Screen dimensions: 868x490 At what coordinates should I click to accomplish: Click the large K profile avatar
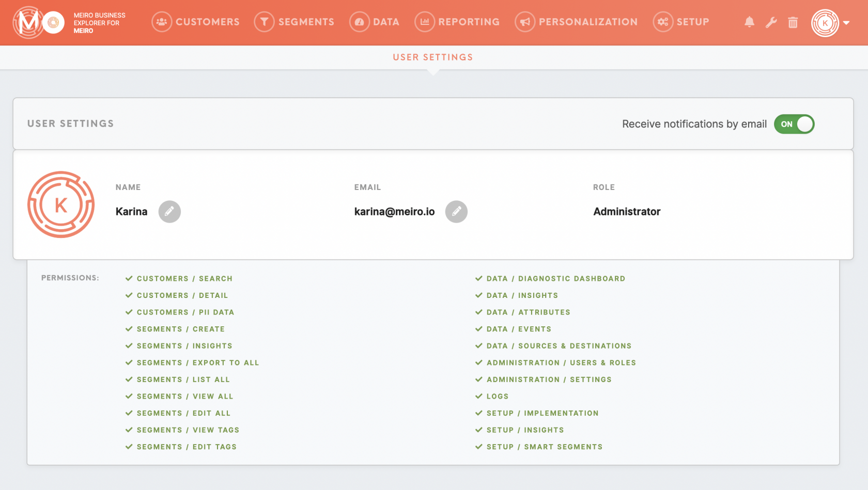tap(61, 204)
